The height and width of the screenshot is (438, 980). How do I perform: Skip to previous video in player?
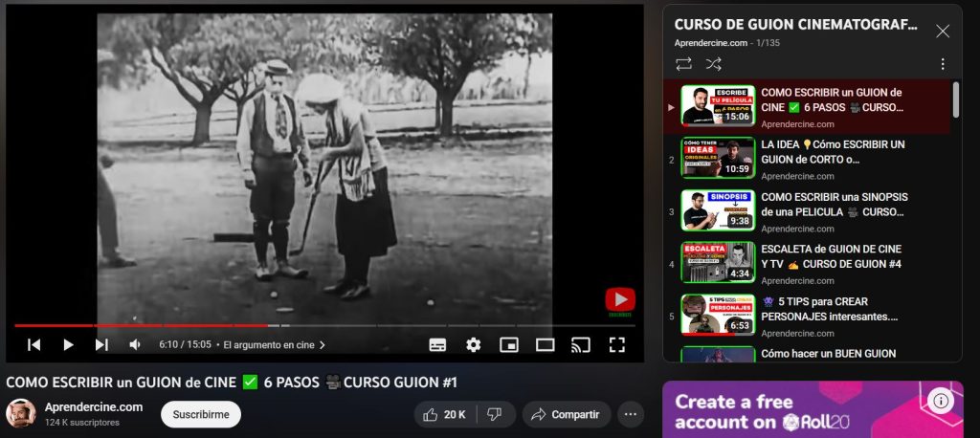tap(33, 345)
